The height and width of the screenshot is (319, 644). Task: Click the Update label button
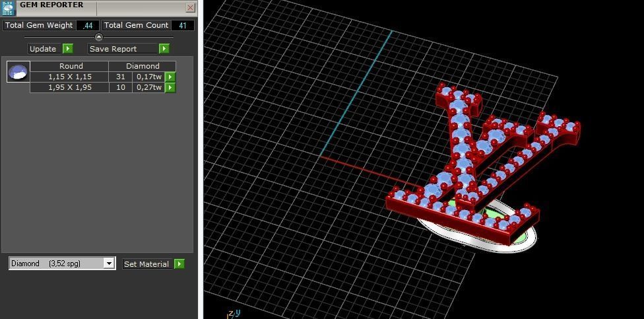coord(45,48)
